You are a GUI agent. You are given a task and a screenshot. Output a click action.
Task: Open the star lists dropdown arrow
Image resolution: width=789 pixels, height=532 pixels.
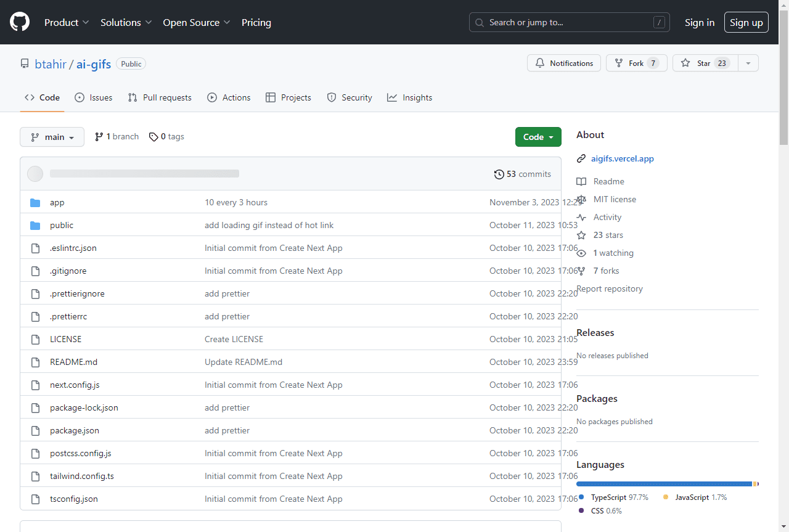pyautogui.click(x=748, y=63)
